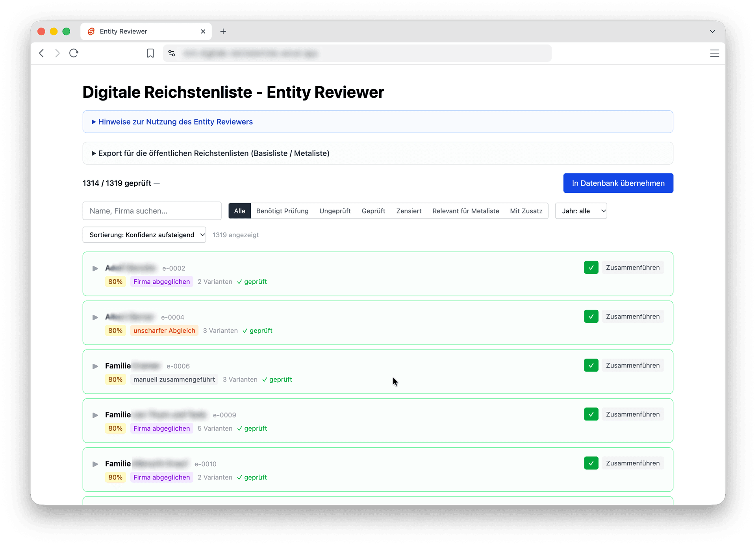Click In Datenbank übernehmen button
Viewport: 756px width, 545px height.
(618, 183)
